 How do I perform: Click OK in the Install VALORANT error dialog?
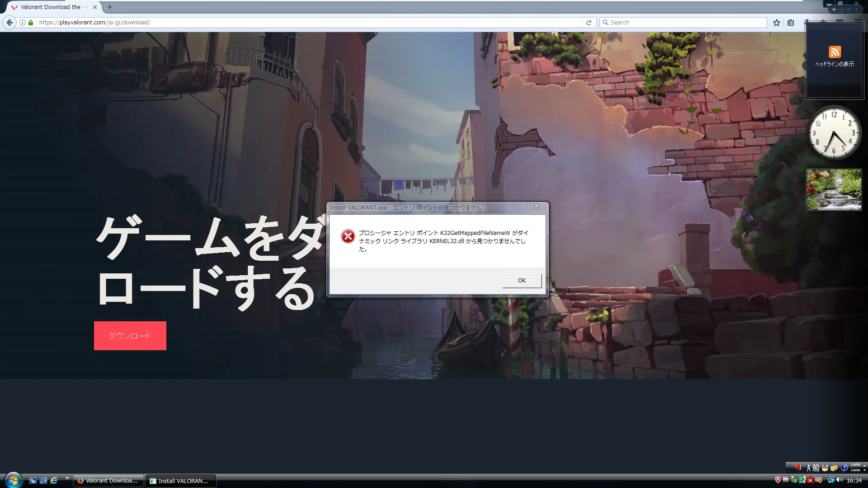tap(522, 281)
